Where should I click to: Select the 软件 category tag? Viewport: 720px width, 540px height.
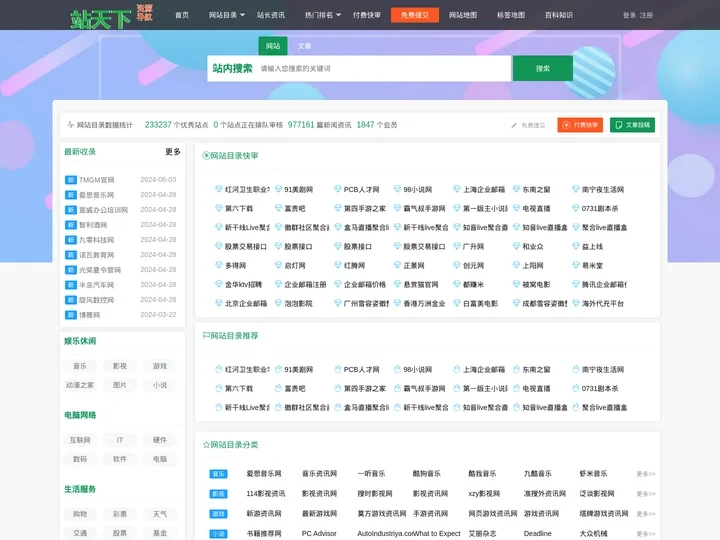tap(120, 459)
